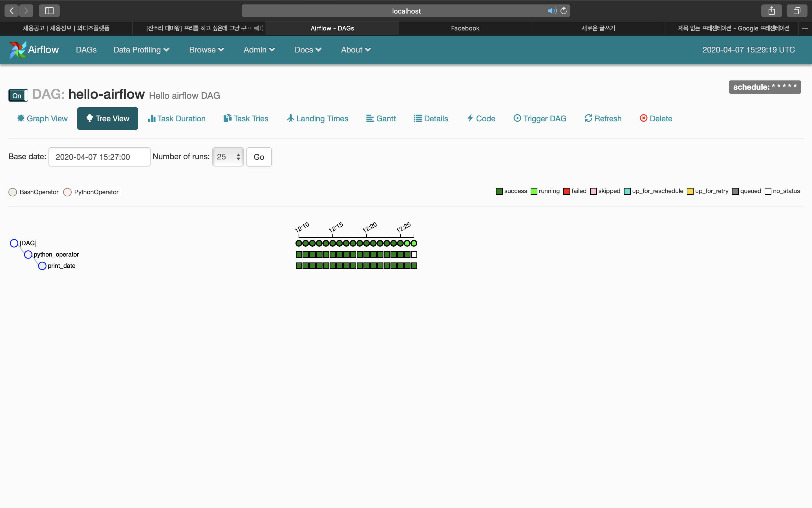
Task: Expand About dropdown menu
Action: pos(356,50)
